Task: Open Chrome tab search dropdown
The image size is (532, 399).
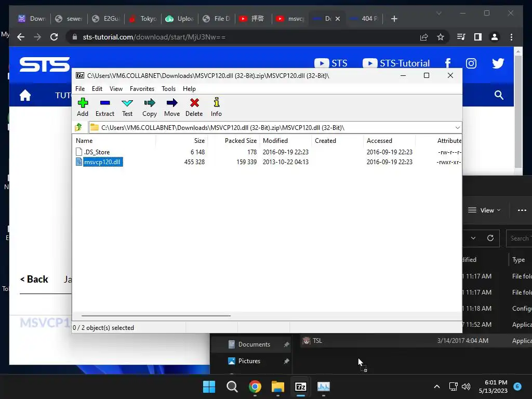Action: (438, 13)
